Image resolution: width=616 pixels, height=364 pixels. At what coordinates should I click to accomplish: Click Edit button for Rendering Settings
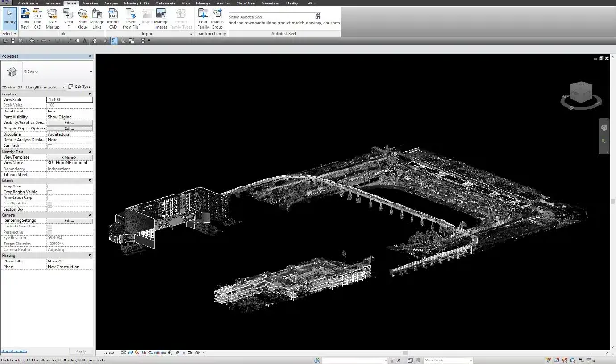pyautogui.click(x=69, y=221)
